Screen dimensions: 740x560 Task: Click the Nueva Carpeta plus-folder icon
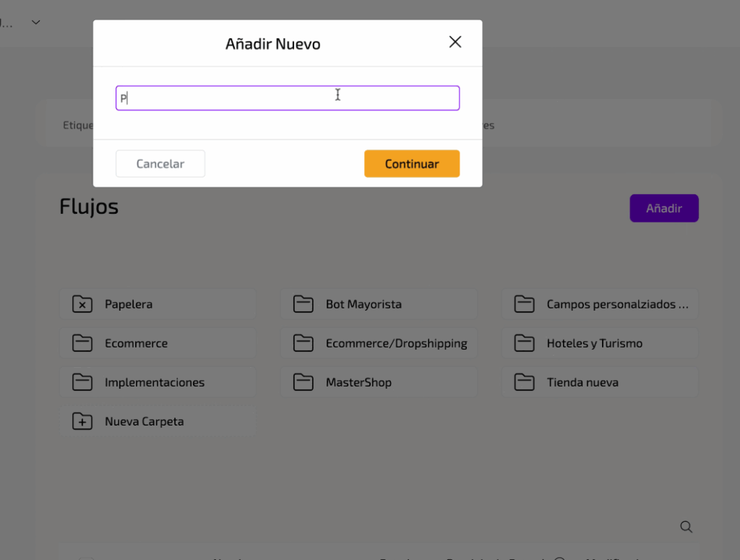(x=82, y=421)
